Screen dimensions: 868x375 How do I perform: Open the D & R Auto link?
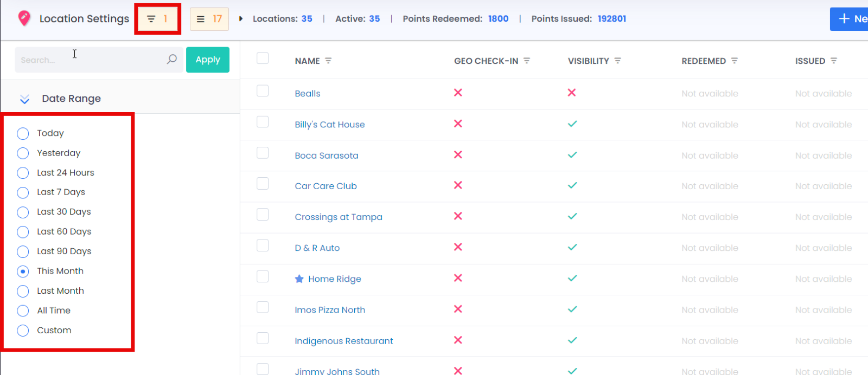tap(317, 248)
